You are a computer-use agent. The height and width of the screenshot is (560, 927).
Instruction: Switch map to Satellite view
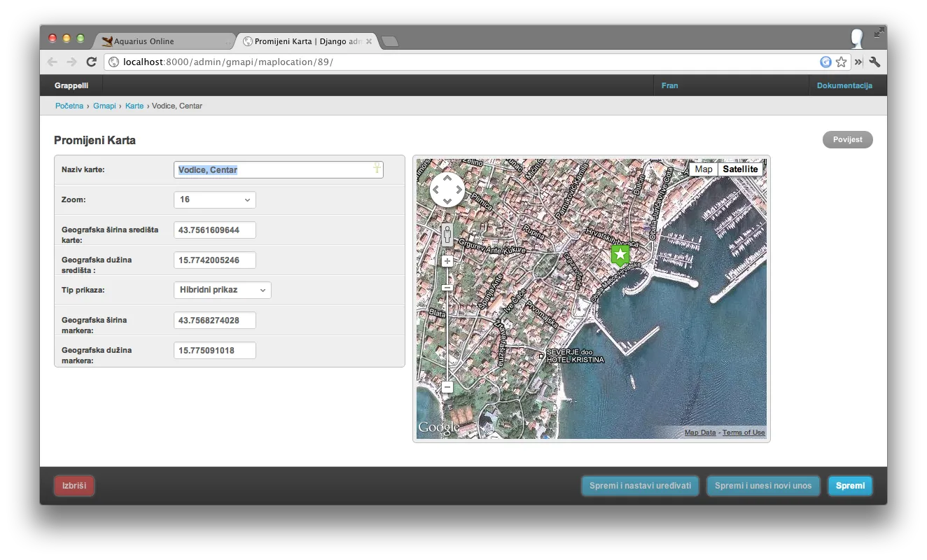click(x=740, y=169)
